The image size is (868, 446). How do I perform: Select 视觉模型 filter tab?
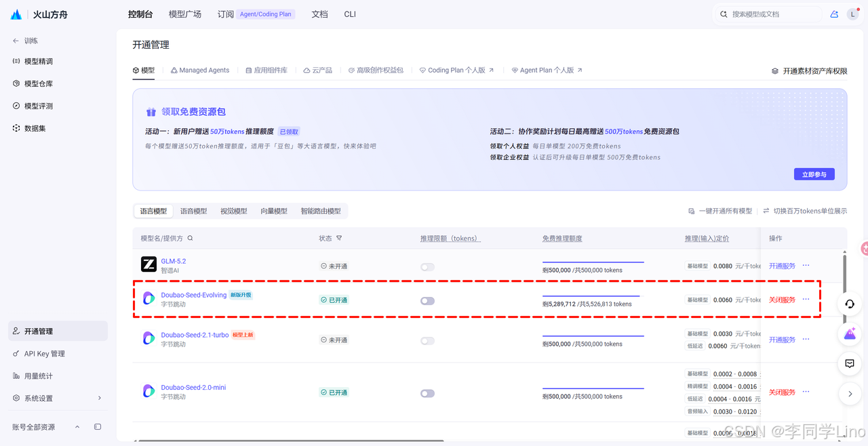pos(234,211)
